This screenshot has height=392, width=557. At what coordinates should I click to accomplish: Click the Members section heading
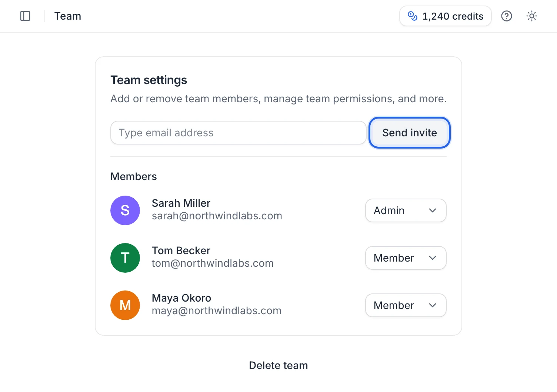point(134,176)
